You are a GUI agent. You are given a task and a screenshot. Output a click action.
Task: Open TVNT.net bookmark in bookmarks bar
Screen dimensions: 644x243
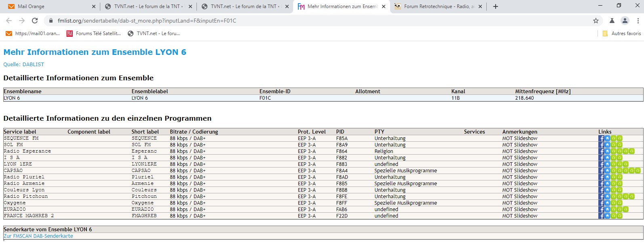click(x=154, y=34)
